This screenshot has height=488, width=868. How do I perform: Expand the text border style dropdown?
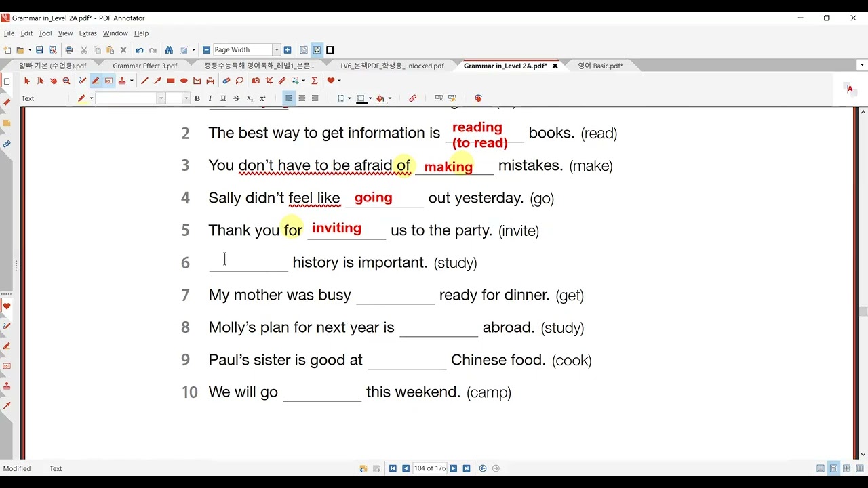pyautogui.click(x=349, y=98)
